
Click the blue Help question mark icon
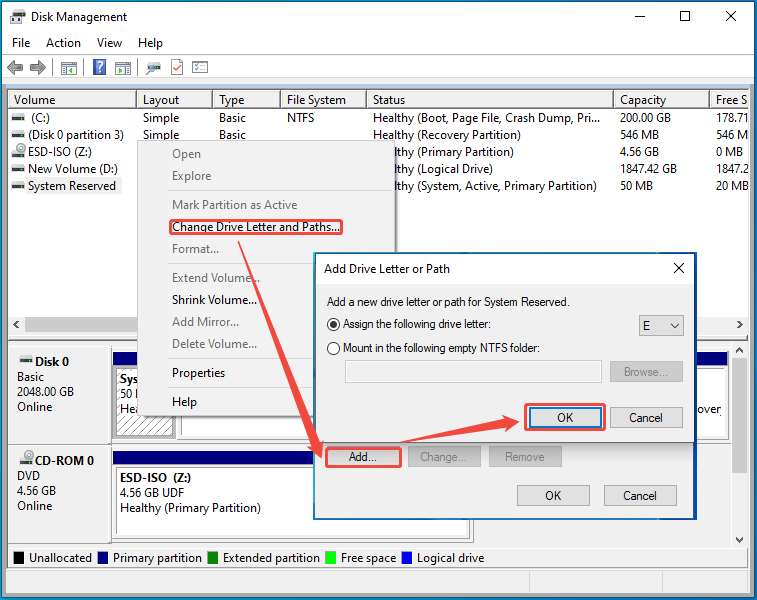[x=100, y=68]
